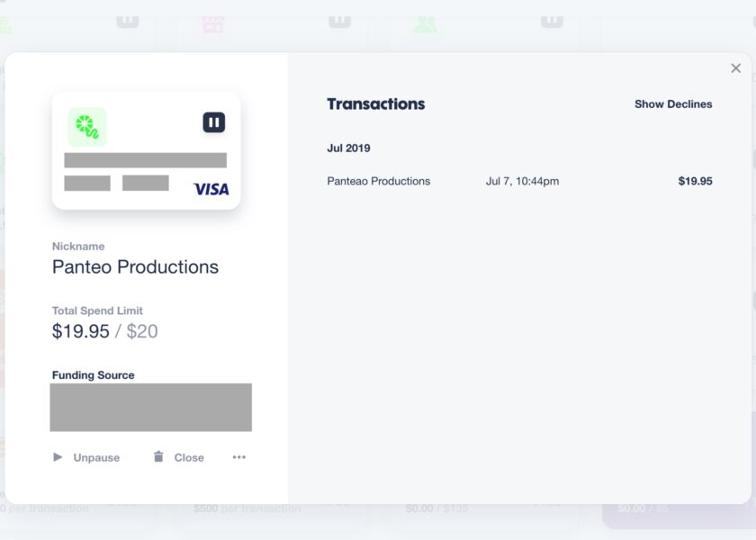Image resolution: width=756 pixels, height=540 pixels.
Task: Click the green merchant logo on card
Action: pos(87,127)
